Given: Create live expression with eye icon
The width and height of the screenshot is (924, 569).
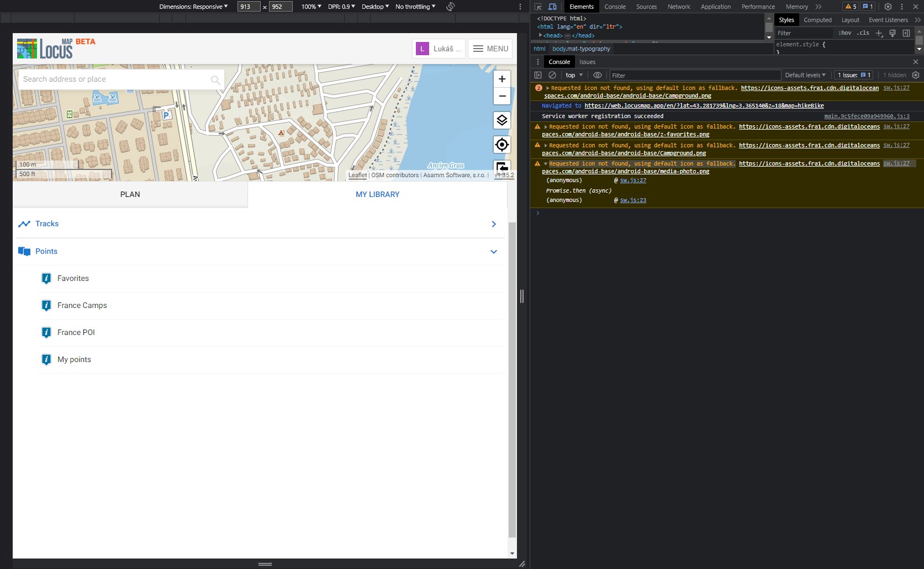Looking at the screenshot, I should click(597, 75).
